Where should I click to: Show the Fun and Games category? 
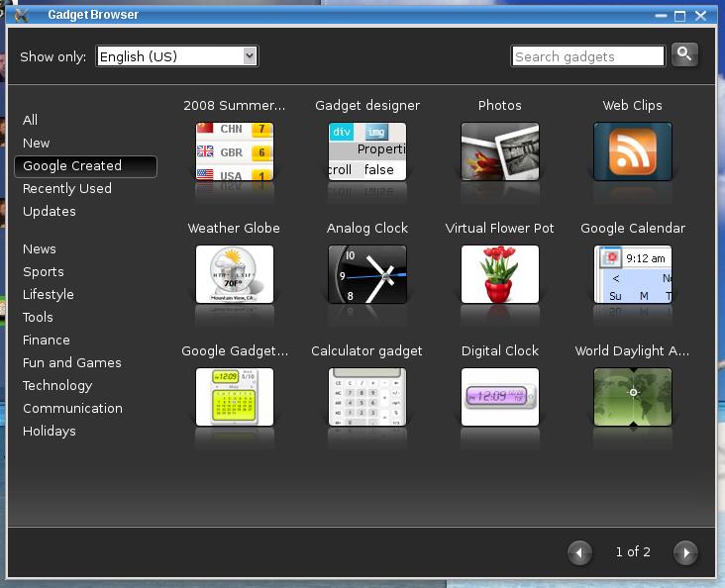(72, 362)
